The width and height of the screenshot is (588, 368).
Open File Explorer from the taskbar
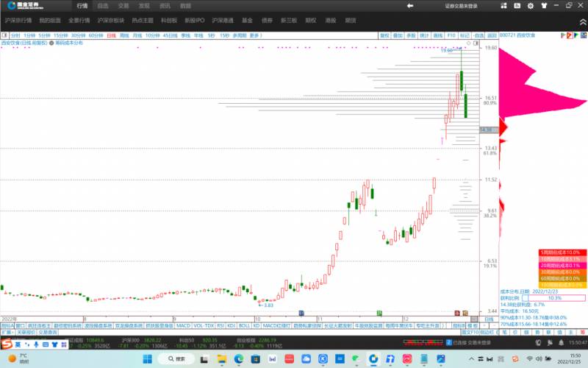click(221, 359)
